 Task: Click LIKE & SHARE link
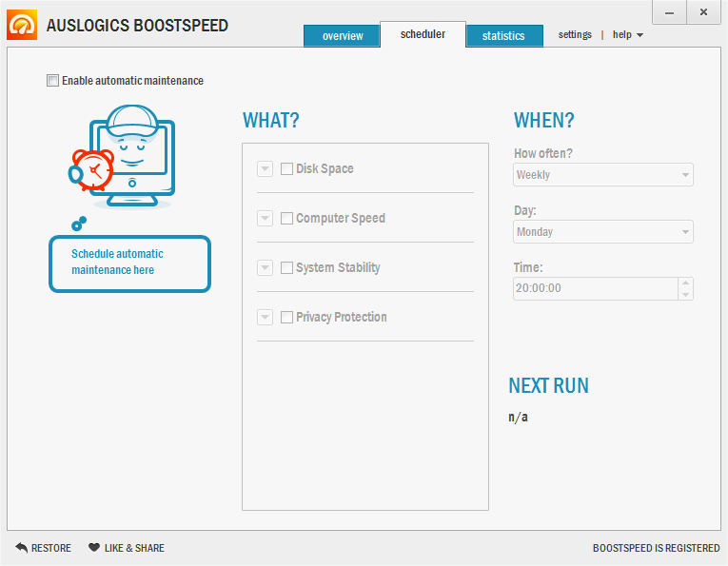[x=127, y=548]
